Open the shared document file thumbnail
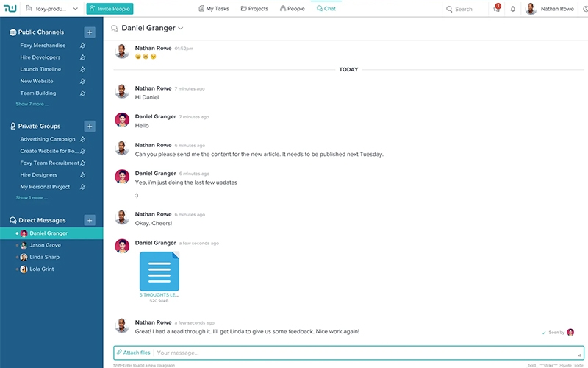588x368 pixels. click(159, 271)
